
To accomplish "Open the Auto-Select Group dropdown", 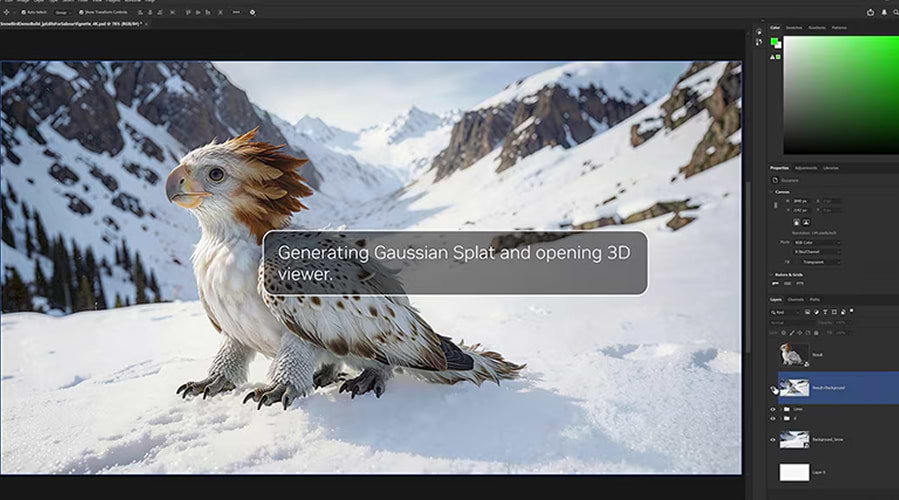I will pos(63,12).
